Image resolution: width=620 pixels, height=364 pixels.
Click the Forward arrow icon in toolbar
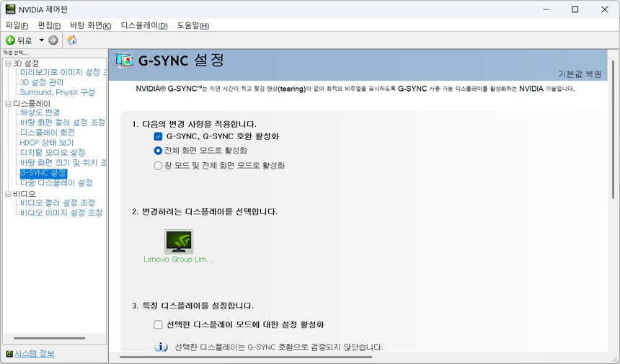53,40
